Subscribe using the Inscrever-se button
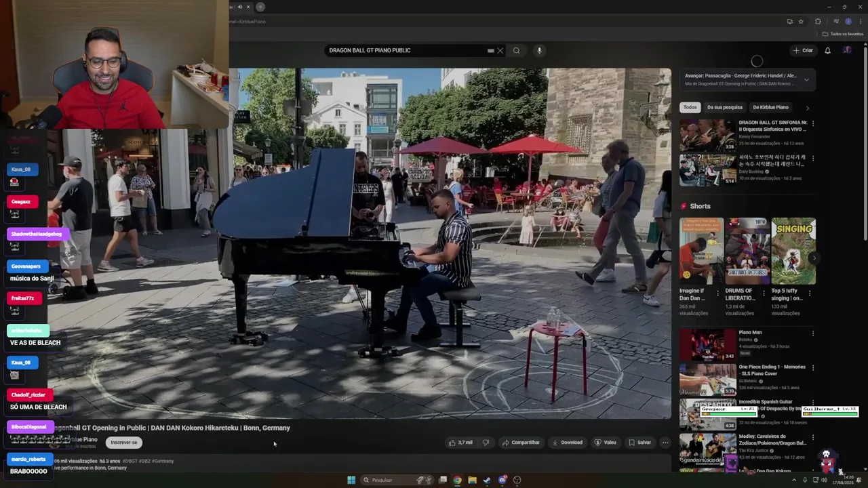The width and height of the screenshot is (868, 488). tap(124, 443)
